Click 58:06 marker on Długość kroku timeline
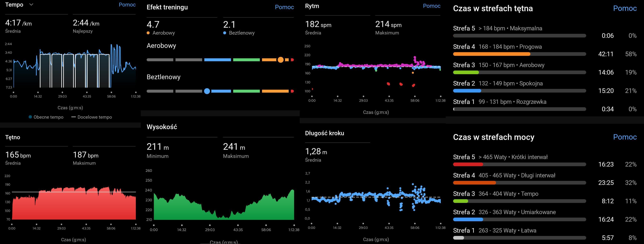The height and width of the screenshot is (244, 644). 415,223
